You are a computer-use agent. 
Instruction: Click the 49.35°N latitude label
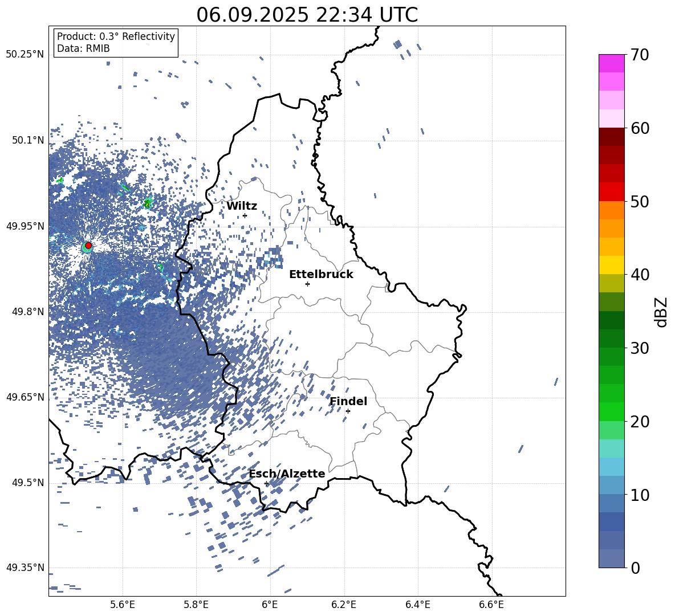click(x=25, y=568)
